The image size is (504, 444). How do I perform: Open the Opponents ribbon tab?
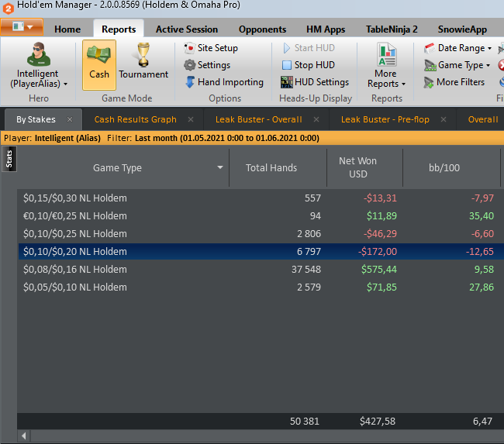tap(262, 29)
